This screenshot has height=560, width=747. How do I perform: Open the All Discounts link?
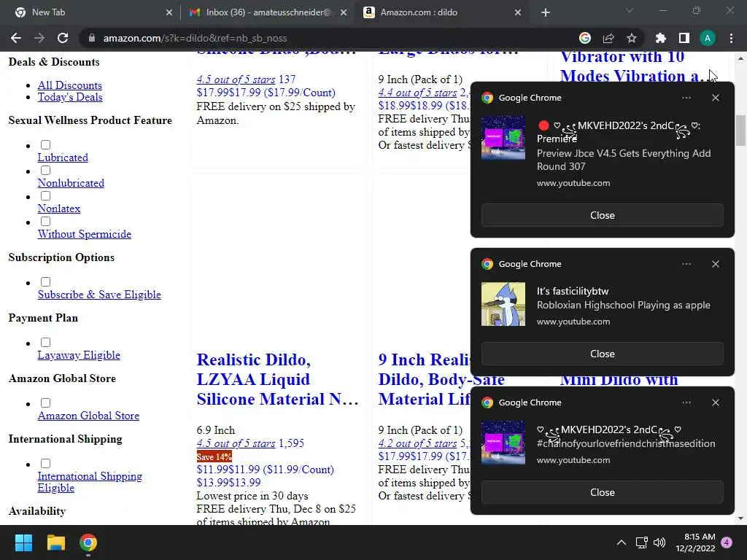(69, 85)
